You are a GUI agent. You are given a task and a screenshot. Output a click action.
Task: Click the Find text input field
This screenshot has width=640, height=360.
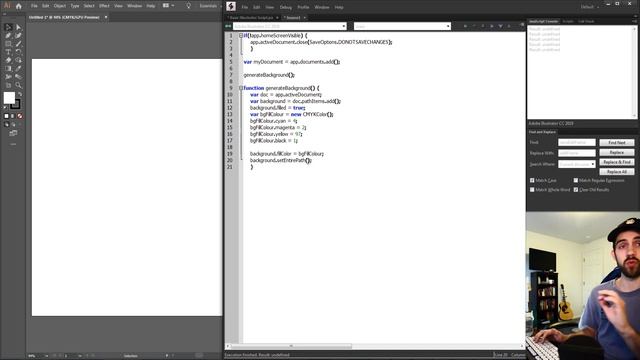(577, 142)
